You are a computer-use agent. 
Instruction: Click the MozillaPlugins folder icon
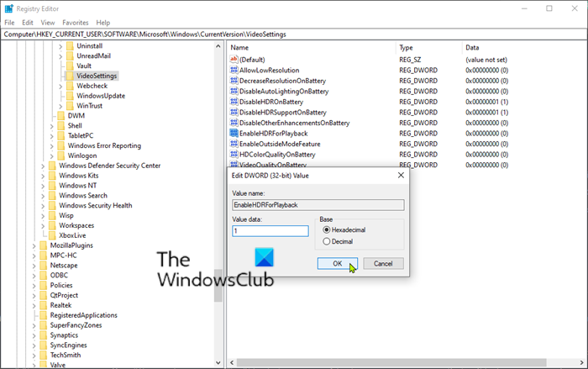44,245
